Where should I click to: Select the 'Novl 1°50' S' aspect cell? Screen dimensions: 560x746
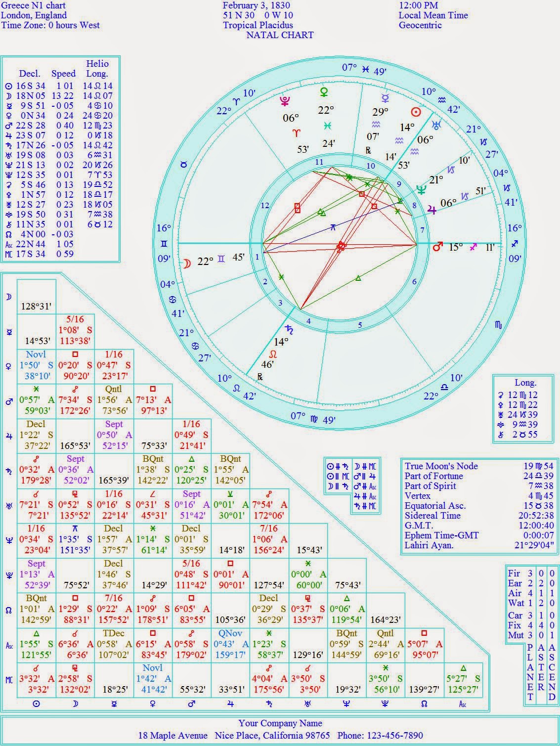pyautogui.click(x=36, y=366)
